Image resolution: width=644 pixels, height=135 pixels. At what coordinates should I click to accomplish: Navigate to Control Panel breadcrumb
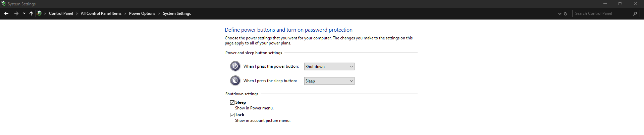point(61,13)
